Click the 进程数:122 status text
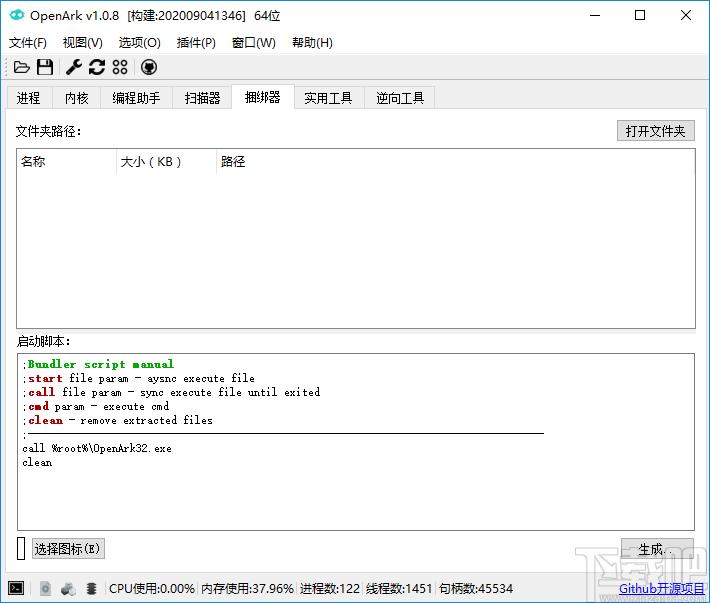710x603 pixels. (330, 589)
